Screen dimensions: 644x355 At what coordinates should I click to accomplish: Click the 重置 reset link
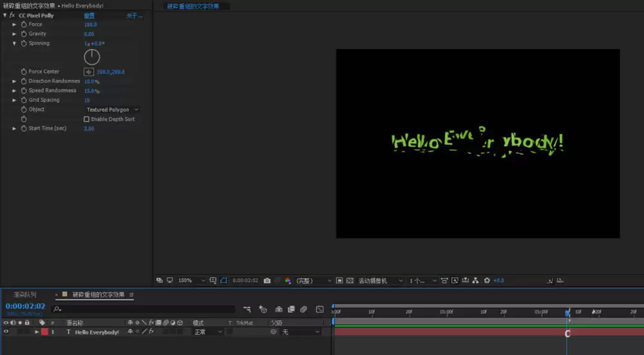point(89,15)
